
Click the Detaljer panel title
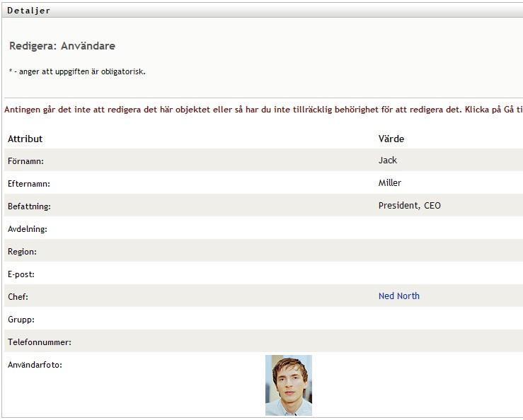click(28, 11)
